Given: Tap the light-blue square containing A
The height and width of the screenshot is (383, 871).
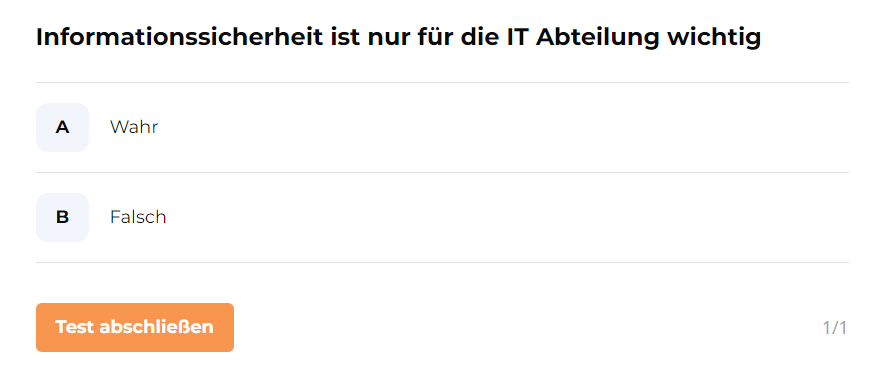Looking at the screenshot, I should (x=62, y=127).
